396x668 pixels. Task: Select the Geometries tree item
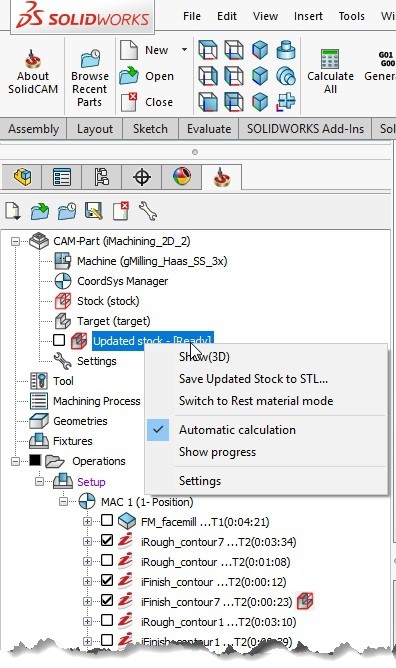(x=80, y=421)
